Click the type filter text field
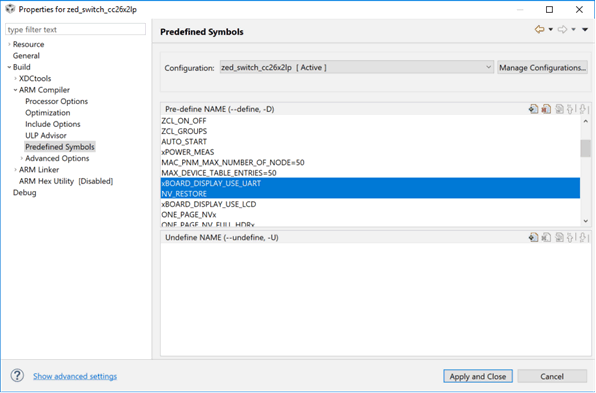Screen dimensions: 596x393 [75, 29]
